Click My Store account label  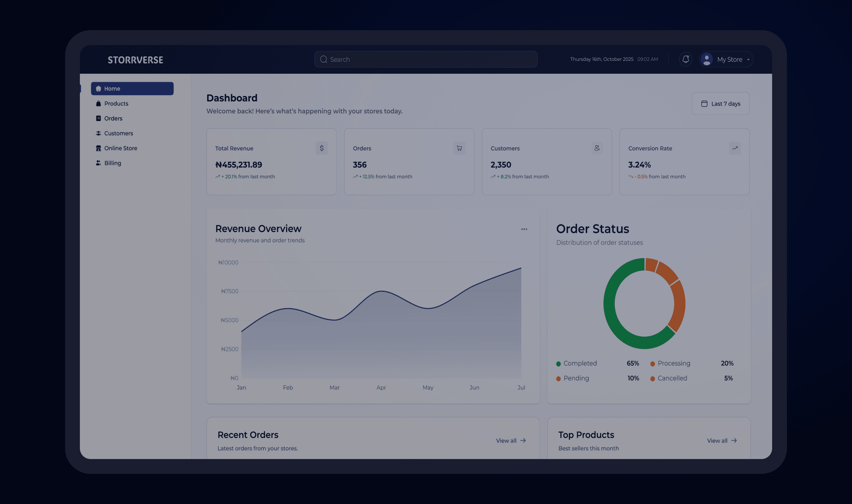(730, 59)
